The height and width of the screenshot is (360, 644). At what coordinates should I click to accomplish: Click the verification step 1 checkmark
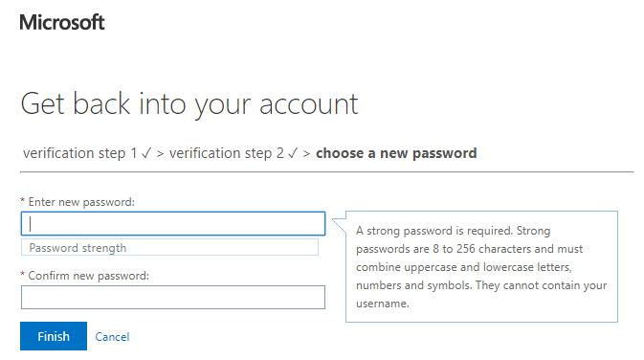(x=146, y=154)
